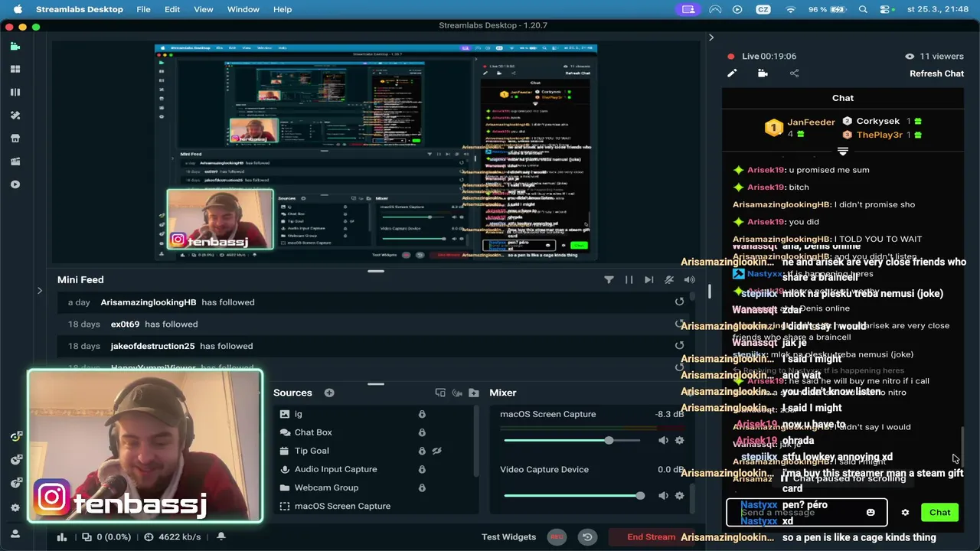Image resolution: width=980 pixels, height=551 pixels.
Task: Click the Mini Feed volume speaker icon
Action: (x=689, y=280)
